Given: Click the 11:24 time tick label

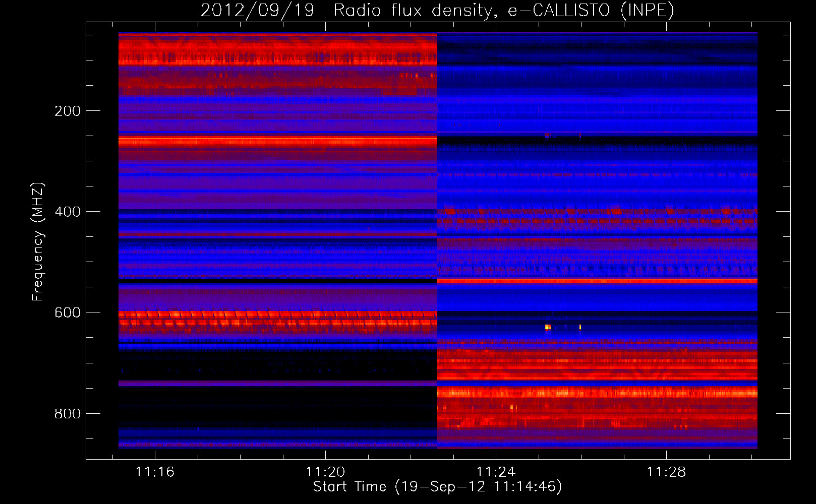Looking at the screenshot, I should click(496, 472).
